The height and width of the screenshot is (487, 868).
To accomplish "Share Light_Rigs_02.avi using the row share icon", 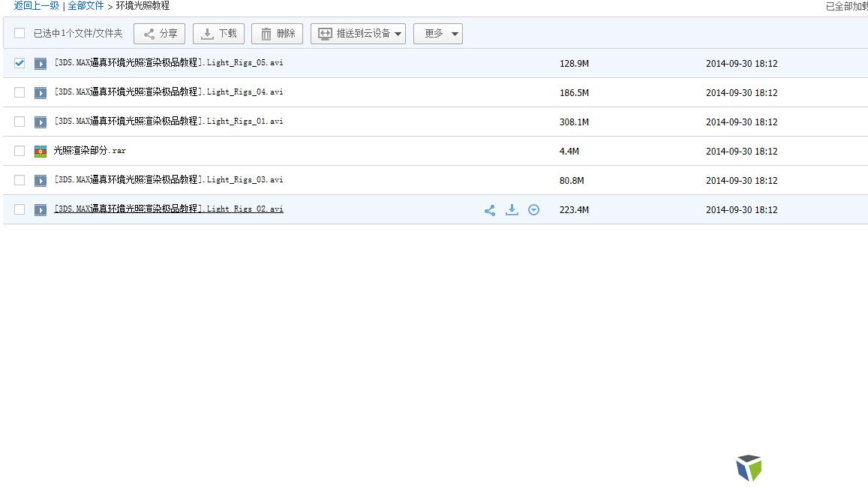I will (x=490, y=210).
